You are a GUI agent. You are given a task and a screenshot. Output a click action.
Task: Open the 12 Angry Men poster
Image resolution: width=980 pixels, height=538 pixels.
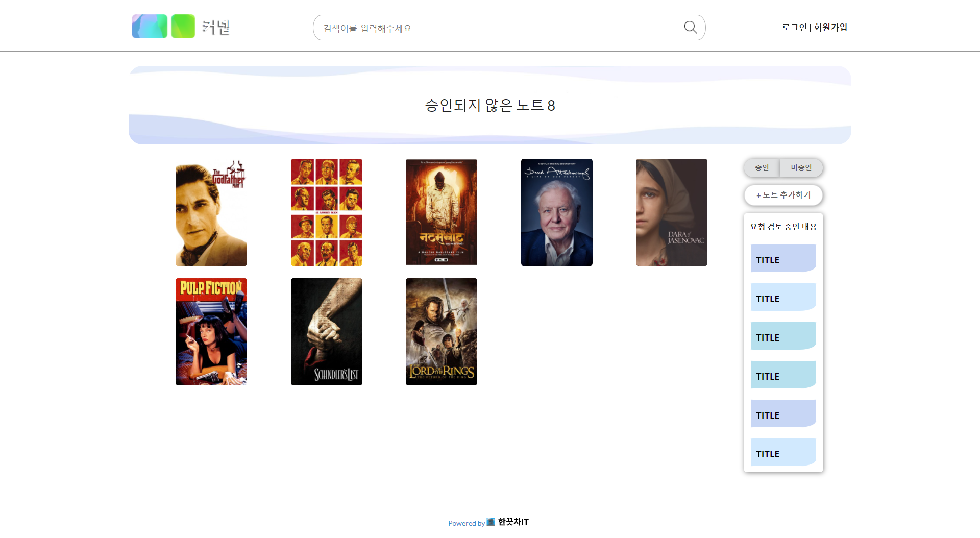(327, 212)
